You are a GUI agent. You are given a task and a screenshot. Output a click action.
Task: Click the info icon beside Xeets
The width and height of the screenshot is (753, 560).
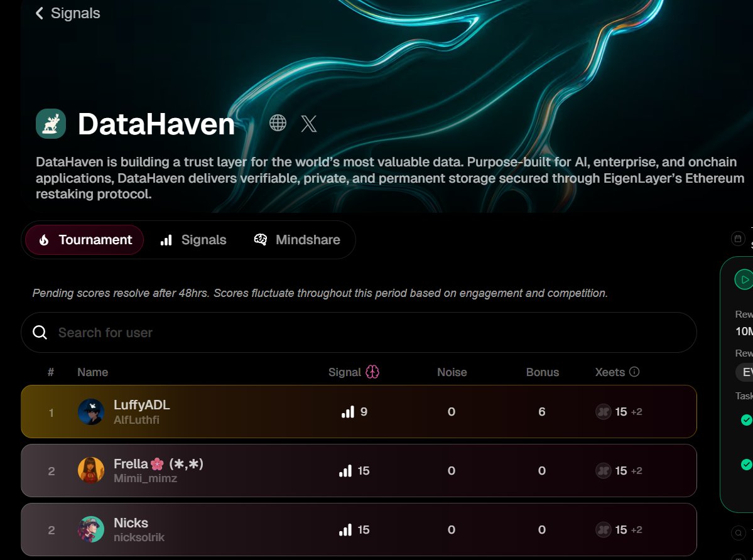tap(634, 372)
